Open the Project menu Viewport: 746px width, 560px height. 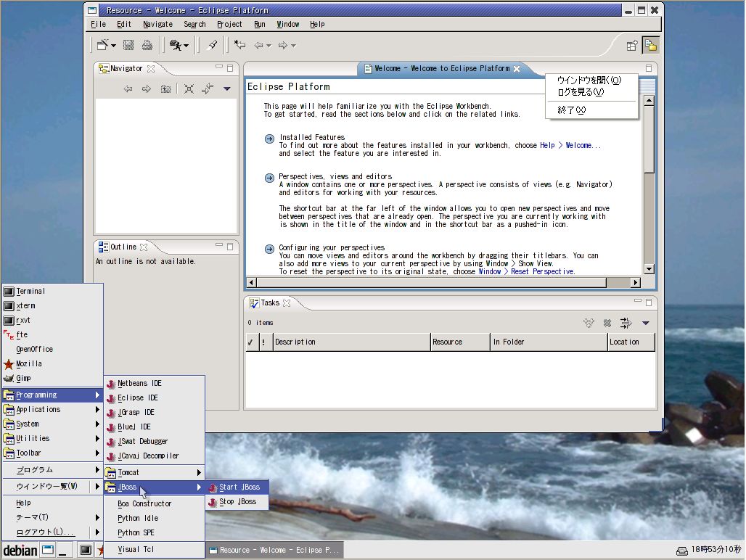pyautogui.click(x=229, y=24)
